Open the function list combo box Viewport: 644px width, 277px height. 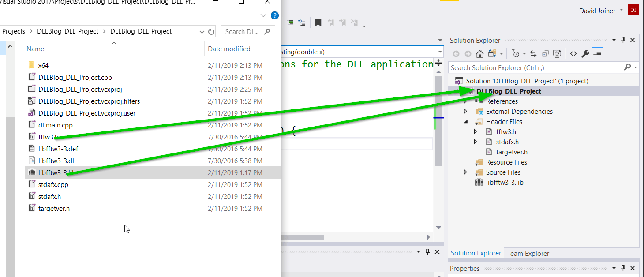[x=362, y=52]
